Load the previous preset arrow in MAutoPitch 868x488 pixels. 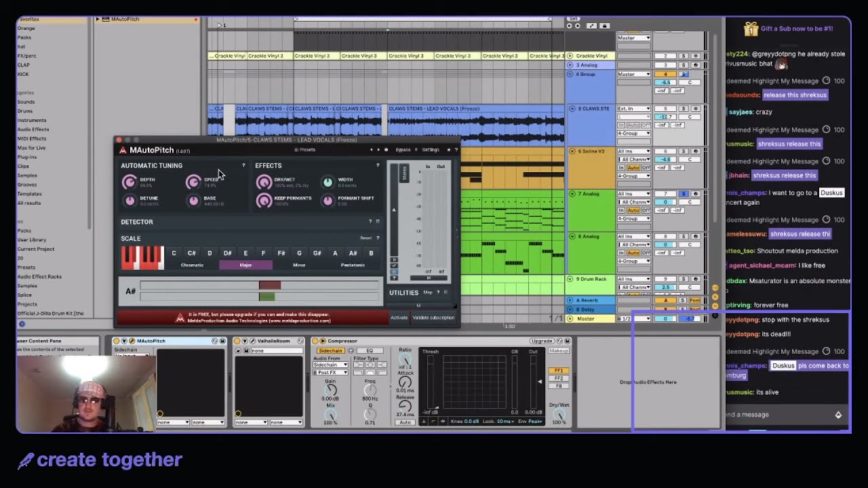tap(371, 150)
